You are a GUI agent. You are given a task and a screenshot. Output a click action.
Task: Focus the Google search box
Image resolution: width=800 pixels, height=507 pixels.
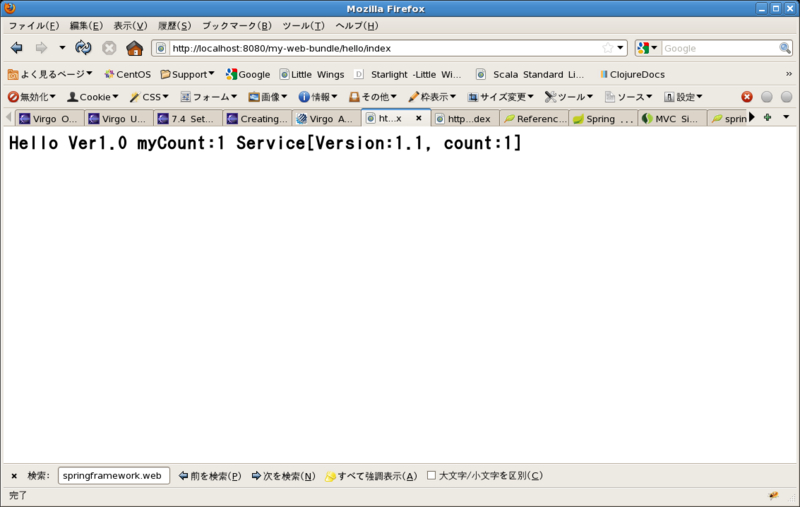tap(719, 48)
